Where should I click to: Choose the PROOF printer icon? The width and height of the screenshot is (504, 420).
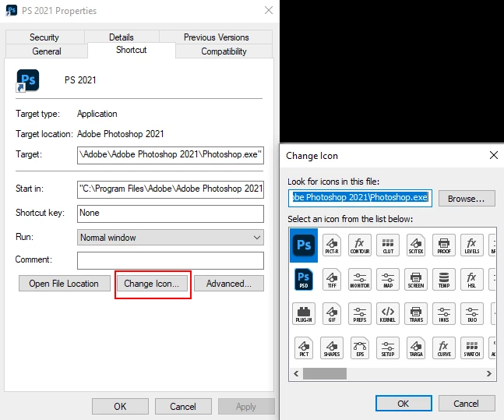pyautogui.click(x=444, y=245)
